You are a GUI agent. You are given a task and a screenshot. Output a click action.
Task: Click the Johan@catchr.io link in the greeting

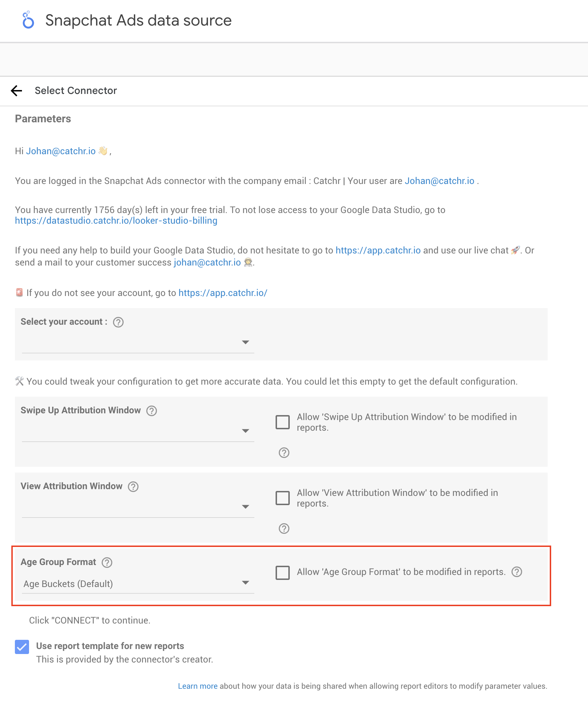pos(61,151)
